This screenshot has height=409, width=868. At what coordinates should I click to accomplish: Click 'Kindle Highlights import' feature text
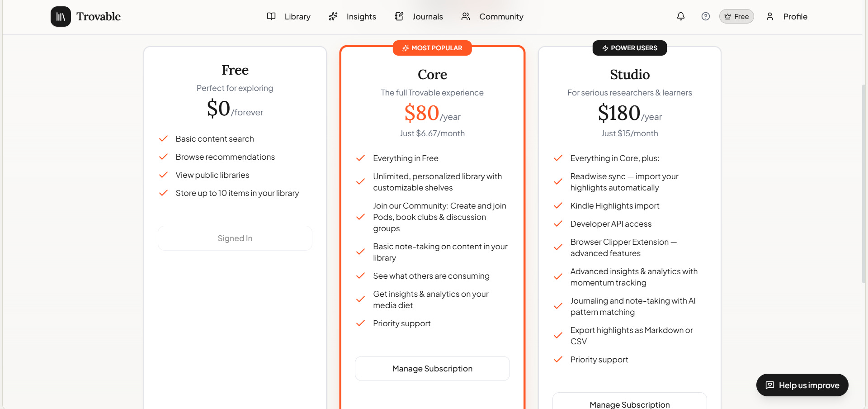(x=615, y=206)
